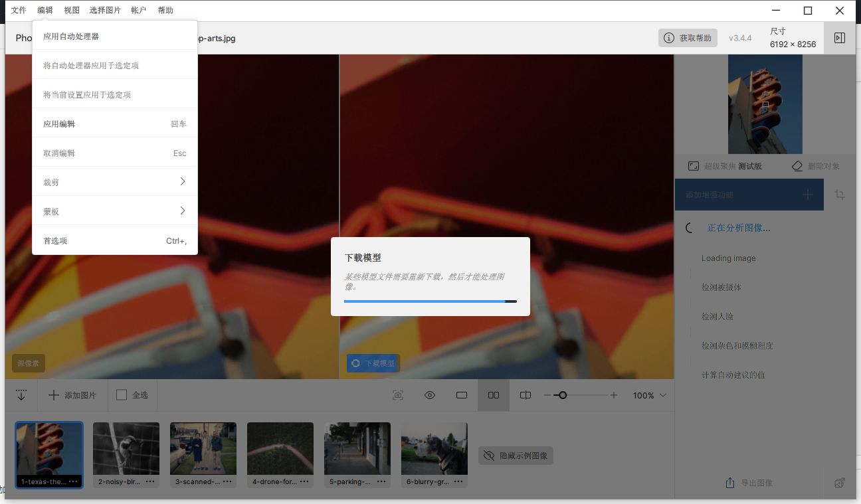Click the crop tool icon
Image resolution: width=861 pixels, height=504 pixels.
point(840,195)
